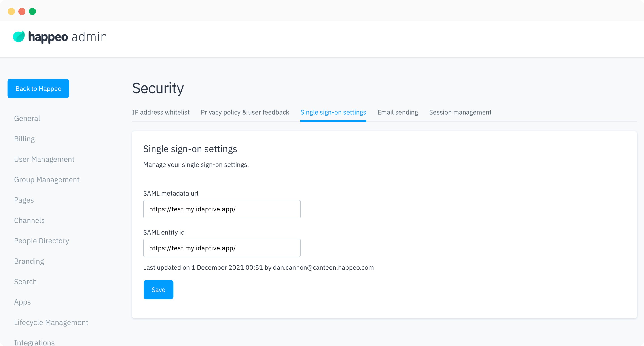Go to Branding settings
Viewport: 644px width, 346px height.
click(29, 261)
